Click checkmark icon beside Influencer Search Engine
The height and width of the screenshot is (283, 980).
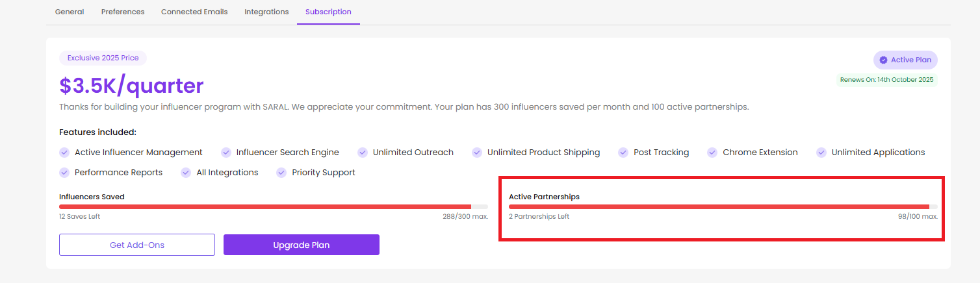click(x=226, y=153)
